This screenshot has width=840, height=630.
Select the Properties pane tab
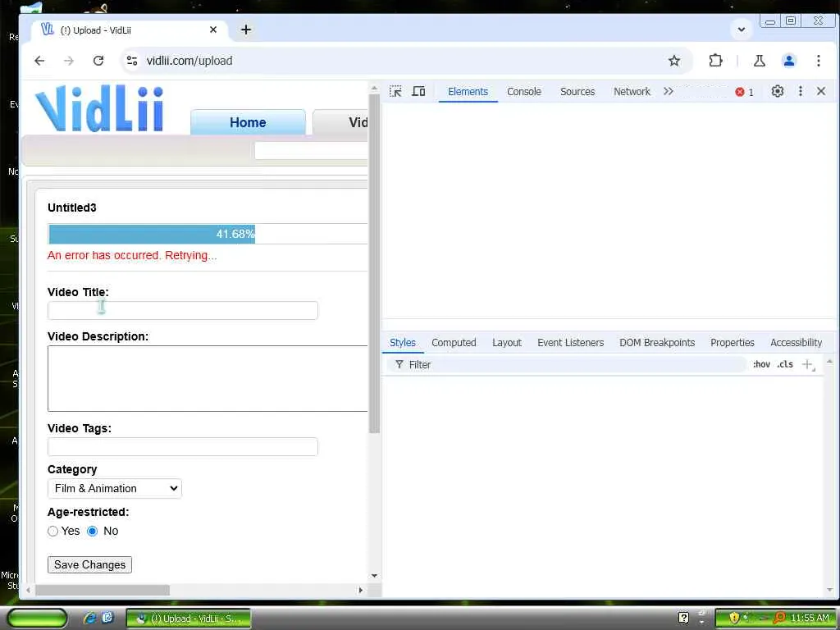tap(733, 342)
